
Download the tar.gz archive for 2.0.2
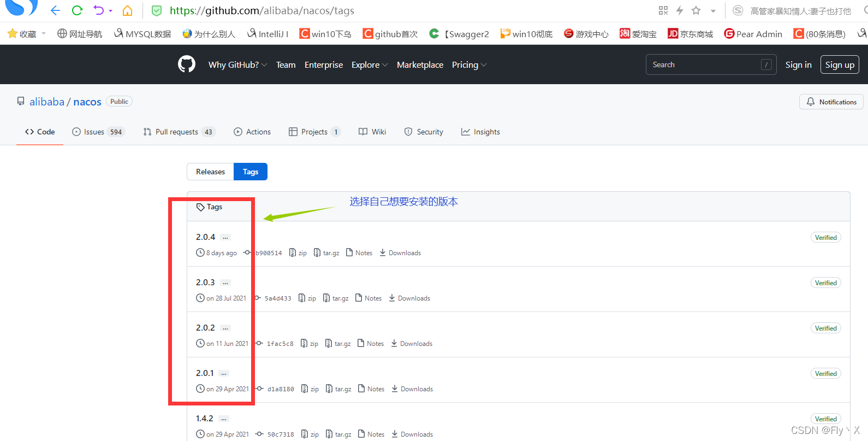pyautogui.click(x=338, y=344)
